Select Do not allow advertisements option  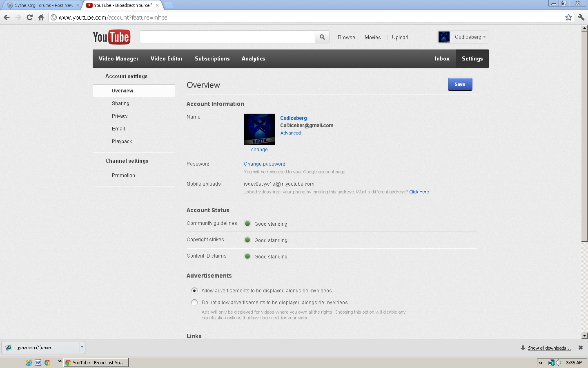pos(194,303)
